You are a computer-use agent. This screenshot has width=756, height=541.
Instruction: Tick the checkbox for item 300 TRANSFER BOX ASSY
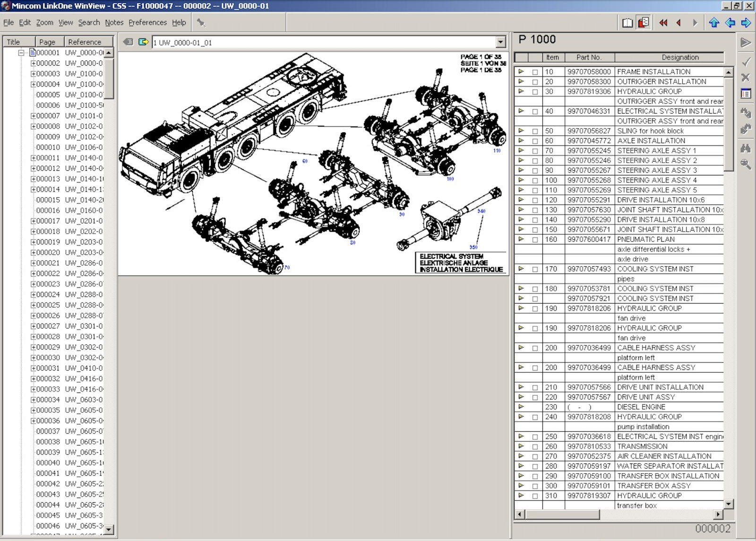535,486
